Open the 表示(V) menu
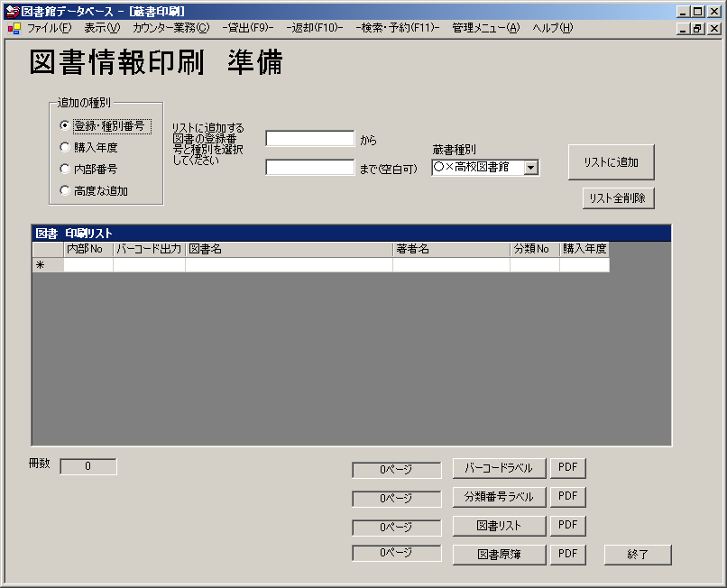The width and height of the screenshot is (727, 588). click(102, 28)
